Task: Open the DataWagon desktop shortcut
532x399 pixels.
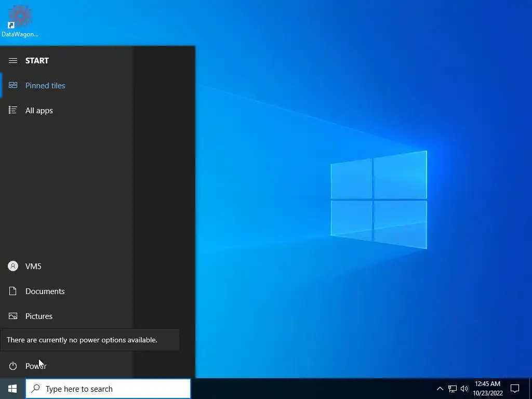Action: (20, 20)
